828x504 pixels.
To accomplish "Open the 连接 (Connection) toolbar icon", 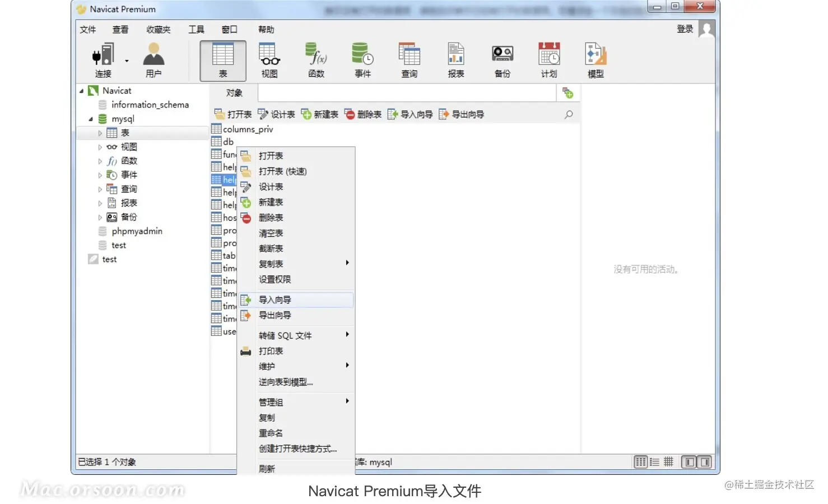I will pyautogui.click(x=103, y=60).
